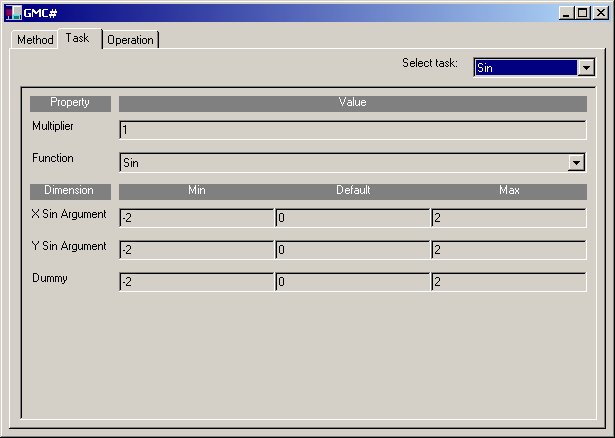This screenshot has height=438, width=615.
Task: Click the Y Sin Argument Min field
Action: (x=196, y=250)
